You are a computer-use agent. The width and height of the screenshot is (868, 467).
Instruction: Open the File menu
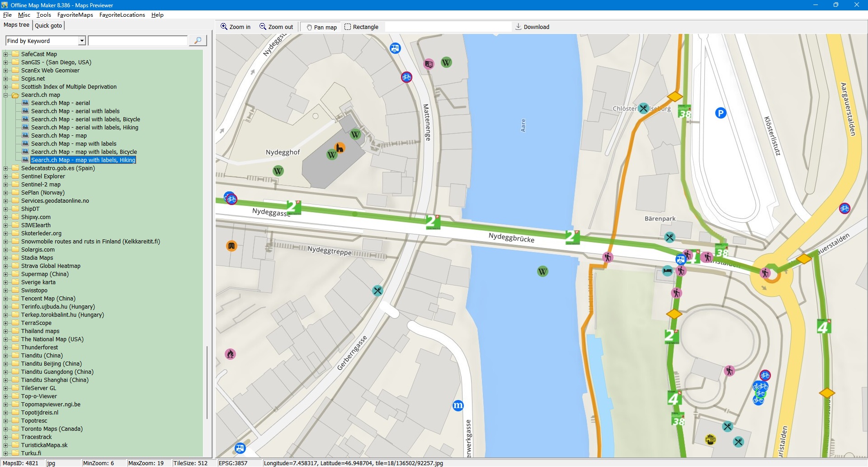tap(7, 15)
